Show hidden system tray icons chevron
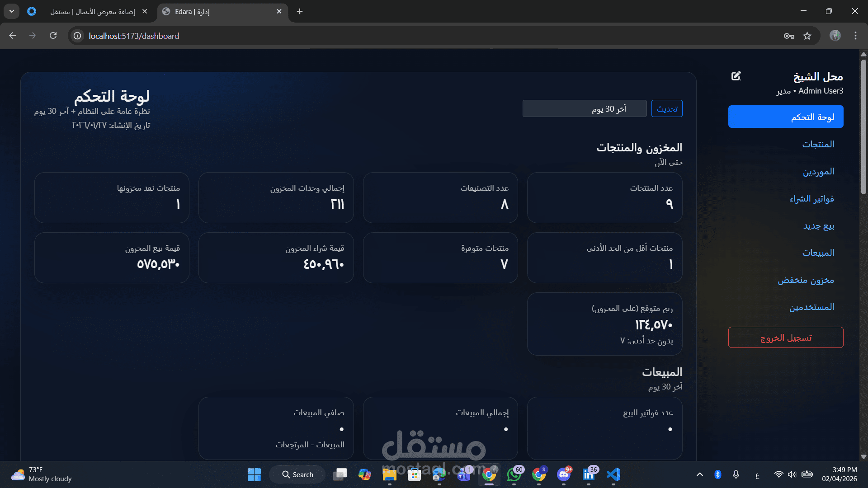 click(699, 474)
